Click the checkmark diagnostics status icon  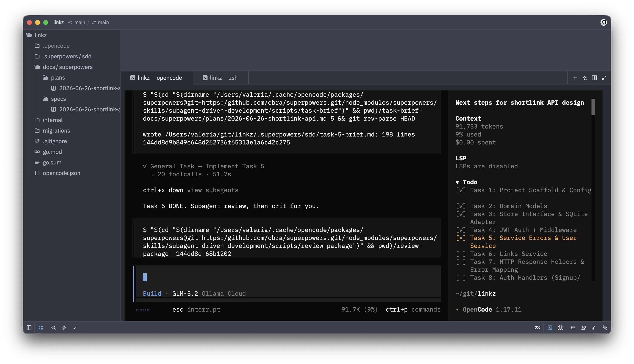click(75, 327)
